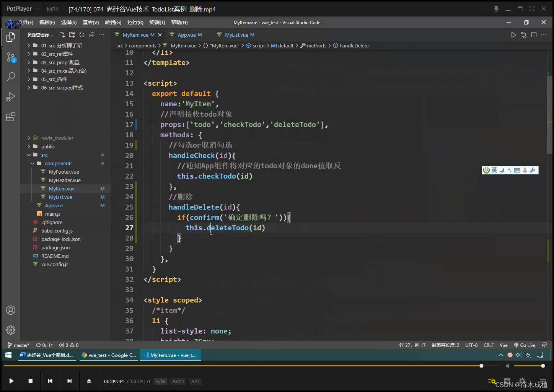
Task: Open the Manage gear in the activity bar
Action: pyautogui.click(x=11, y=330)
